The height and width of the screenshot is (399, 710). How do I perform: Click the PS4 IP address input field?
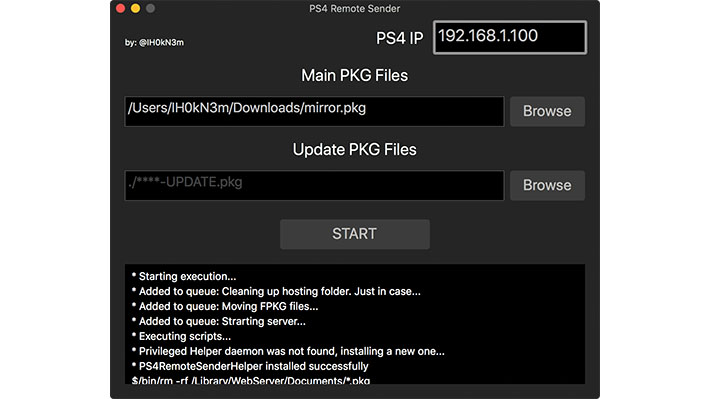coord(510,38)
